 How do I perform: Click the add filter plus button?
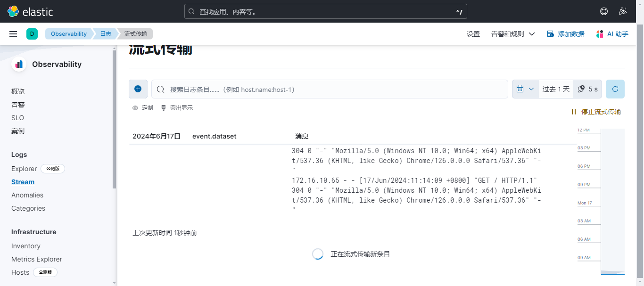click(138, 89)
